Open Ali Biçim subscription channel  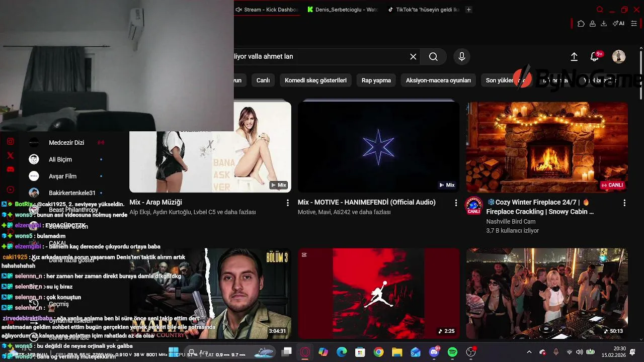pos(66,159)
